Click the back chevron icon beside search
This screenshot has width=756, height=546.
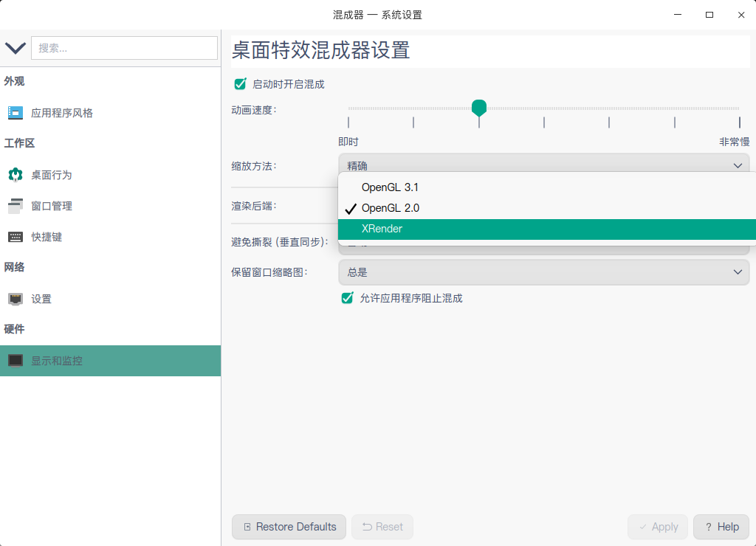(x=15, y=48)
